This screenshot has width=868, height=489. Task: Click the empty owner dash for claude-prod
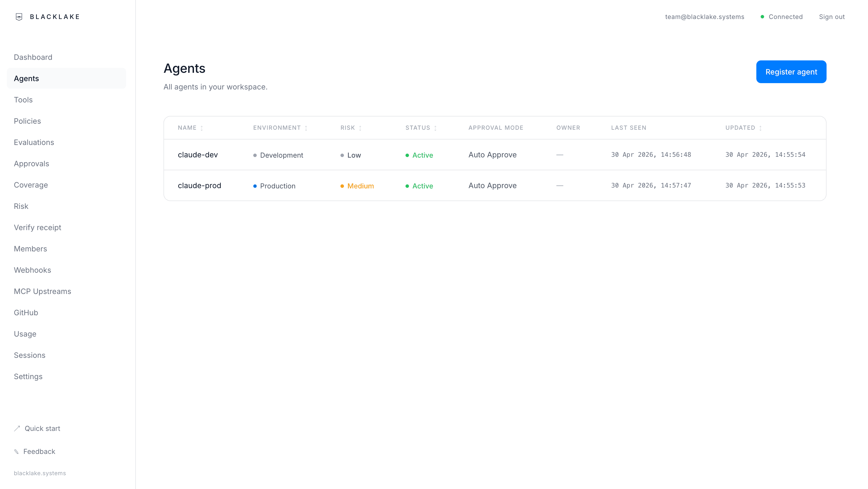(x=560, y=186)
